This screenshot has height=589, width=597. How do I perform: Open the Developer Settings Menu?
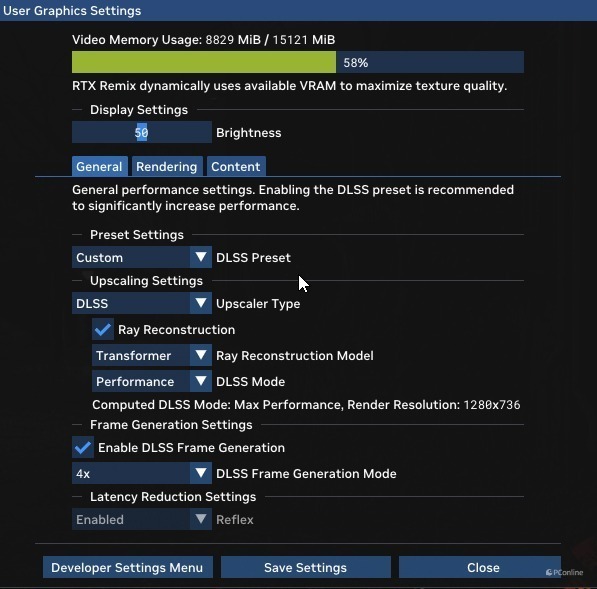click(x=128, y=567)
